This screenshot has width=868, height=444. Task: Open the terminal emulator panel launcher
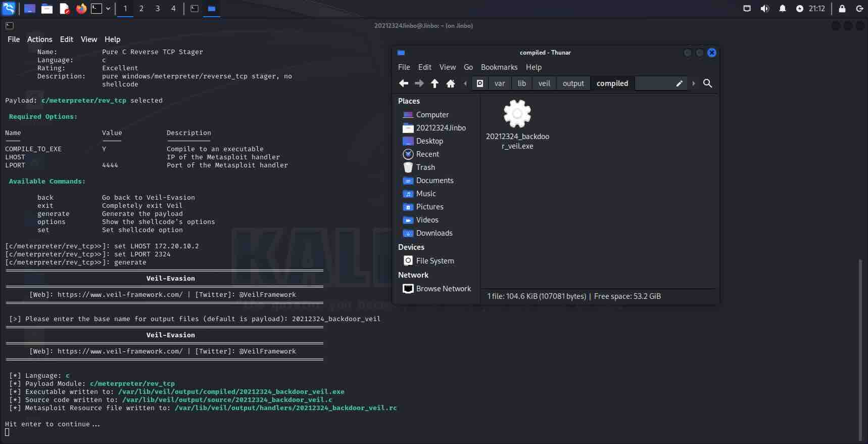(97, 9)
